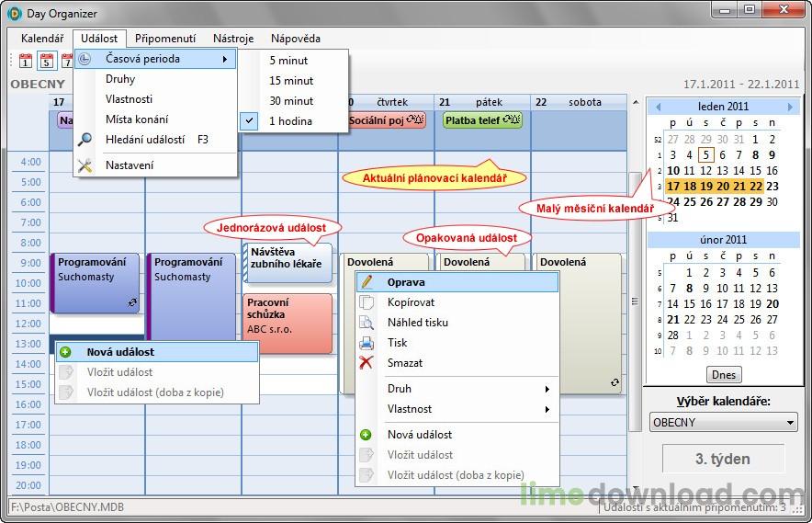Click the F:\Posta\OBECNY.MDB status bar path
The height and width of the screenshot is (523, 812).
pyautogui.click(x=67, y=507)
